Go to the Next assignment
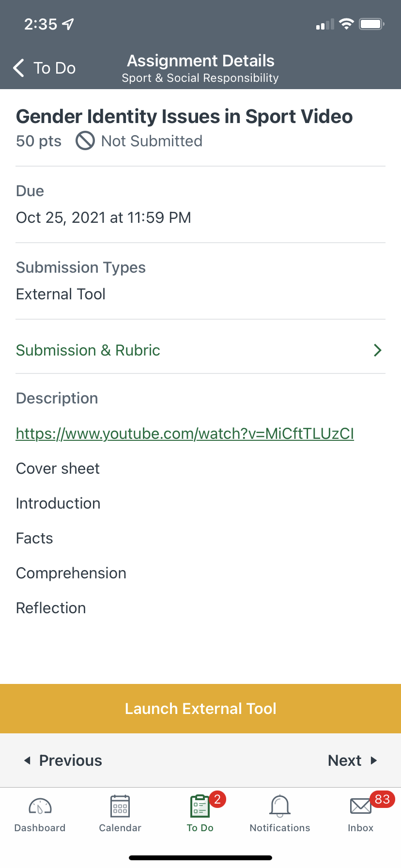 pos(352,760)
